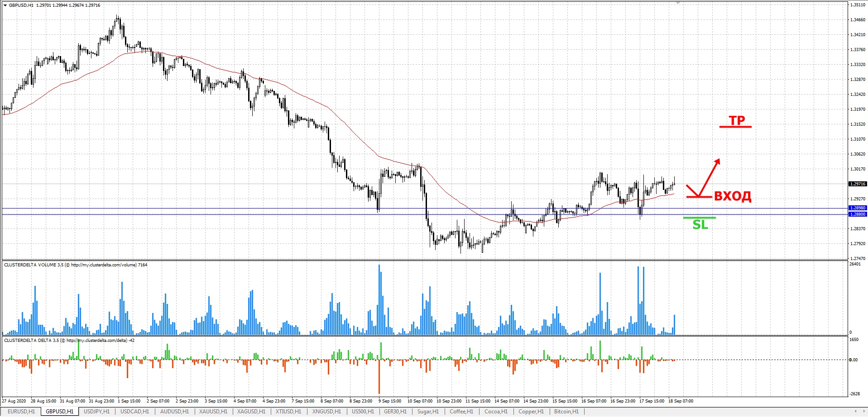This screenshot has height=417, width=868.
Task: Select the Coffee,H1 chart tab
Action: (461, 412)
